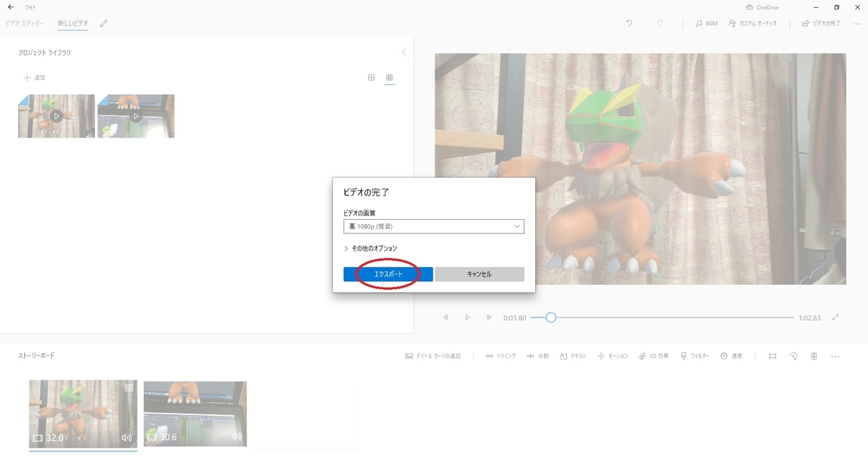The width and height of the screenshot is (868, 470).
Task: Click the blue エクスポート button
Action: [388, 274]
